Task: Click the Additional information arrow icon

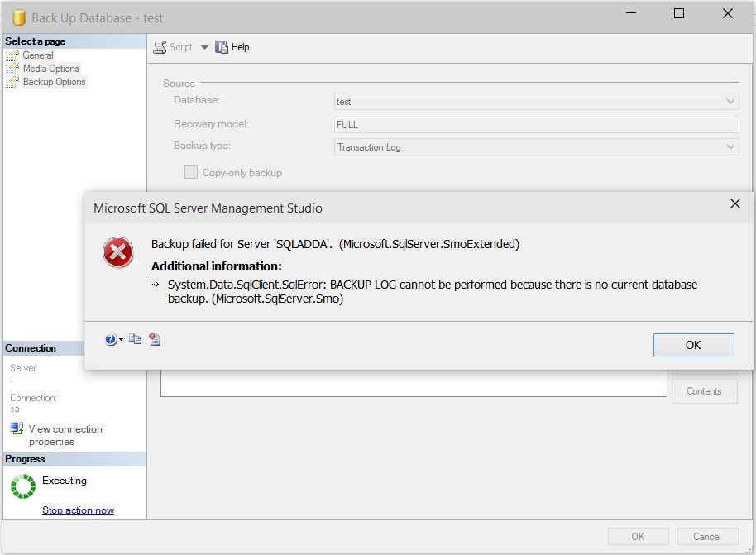Action: tap(155, 282)
